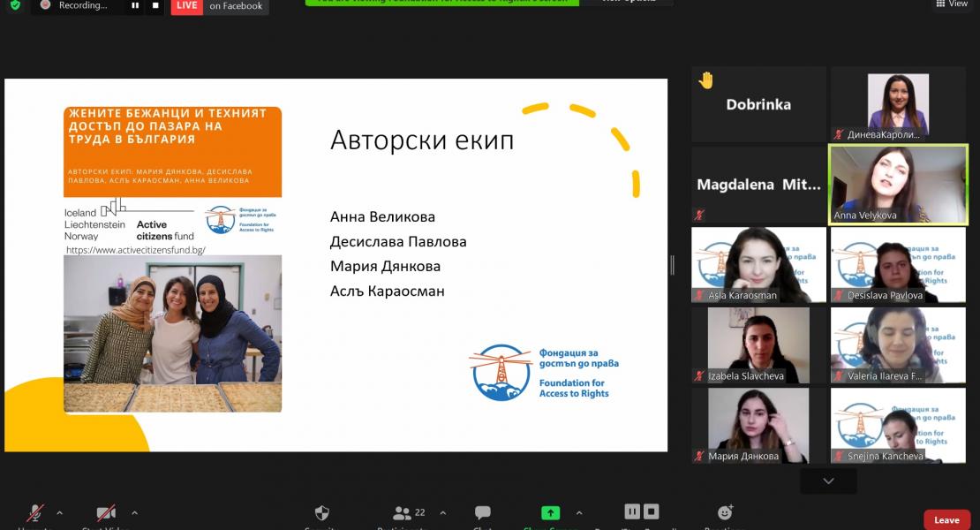Click the panel divider handle beside the slide
Screen dimensions: 980x530
(672, 265)
